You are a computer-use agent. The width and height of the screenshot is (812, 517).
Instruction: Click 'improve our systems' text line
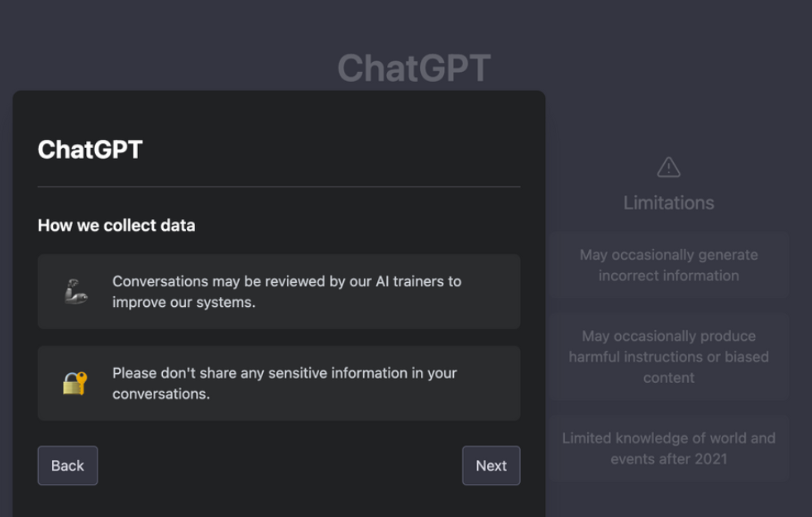point(184,302)
